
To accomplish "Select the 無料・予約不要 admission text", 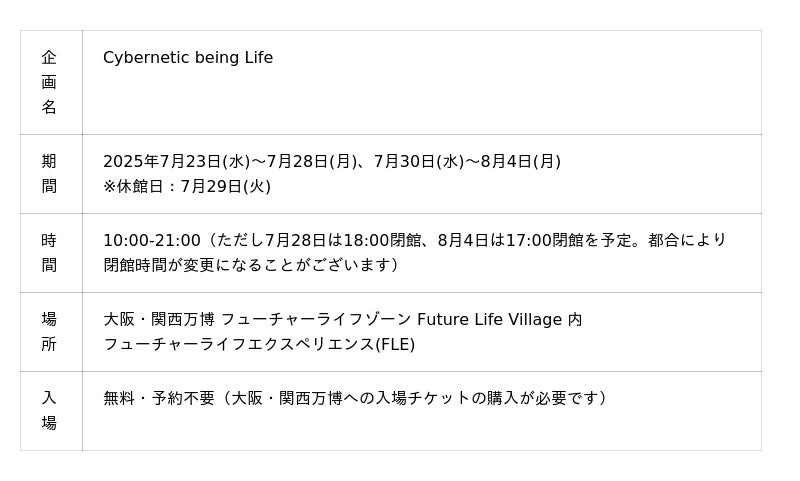I will point(159,398).
